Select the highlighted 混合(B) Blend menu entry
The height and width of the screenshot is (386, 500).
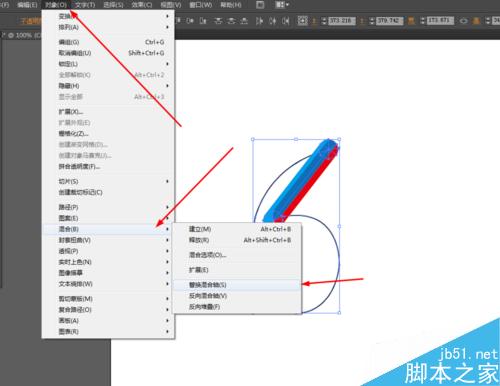(108, 229)
